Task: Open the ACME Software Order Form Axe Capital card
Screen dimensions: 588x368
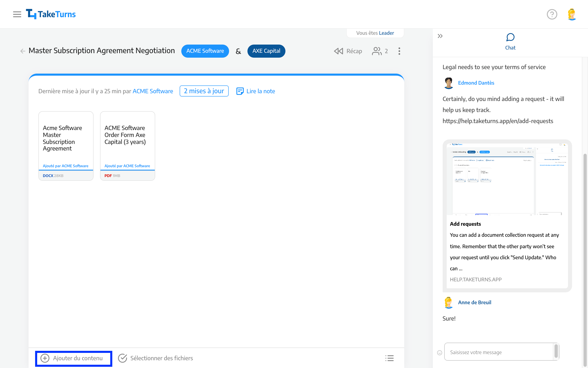Action: 128,146
